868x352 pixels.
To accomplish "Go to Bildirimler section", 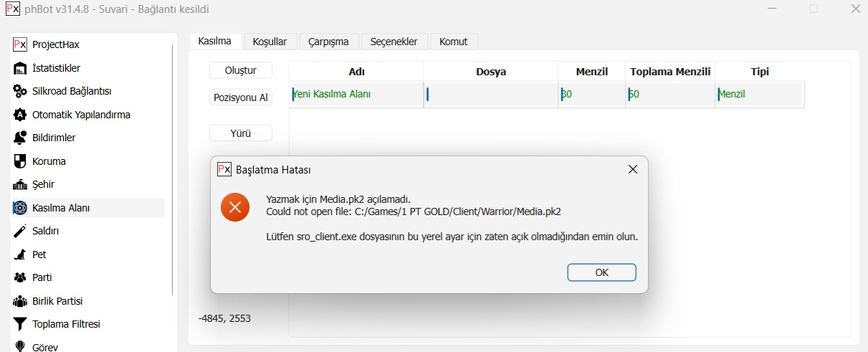I will click(x=89, y=138).
